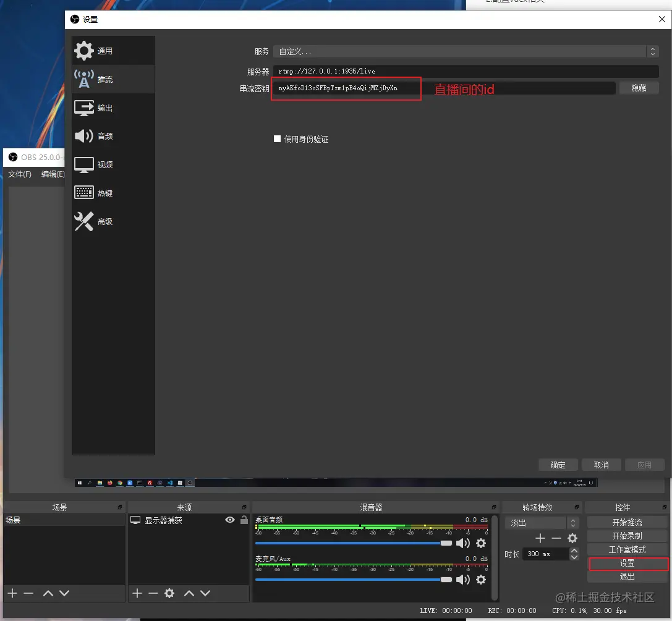Pop out the 控件 dock panel icon

tap(665, 507)
